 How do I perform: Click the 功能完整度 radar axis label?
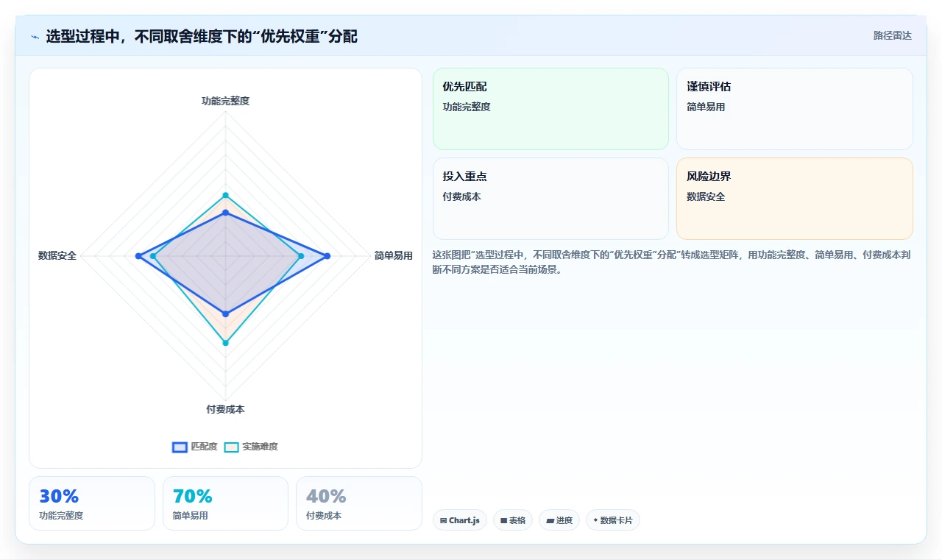(x=226, y=101)
